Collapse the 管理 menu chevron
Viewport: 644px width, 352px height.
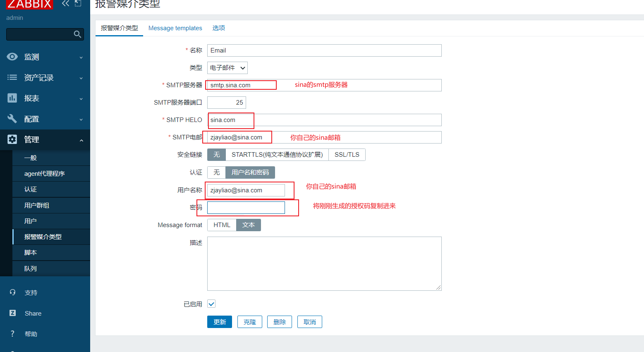(81, 140)
